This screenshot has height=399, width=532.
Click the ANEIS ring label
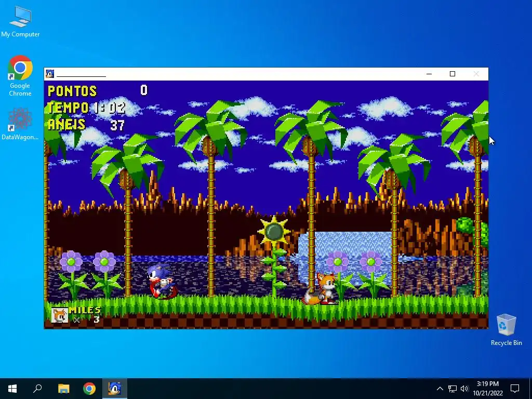[x=66, y=125]
